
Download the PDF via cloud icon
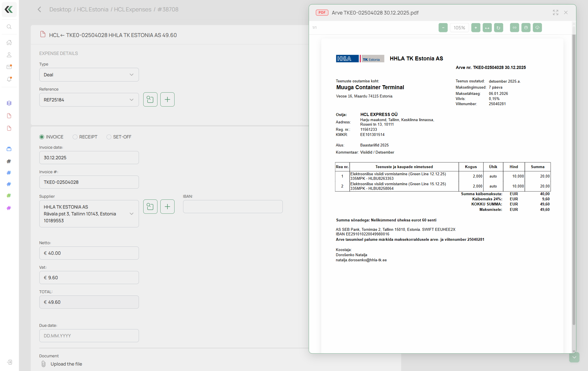(x=537, y=27)
